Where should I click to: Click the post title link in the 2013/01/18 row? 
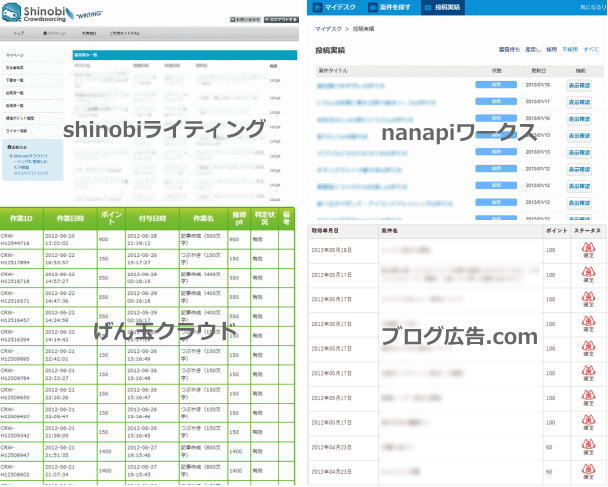click(x=351, y=86)
